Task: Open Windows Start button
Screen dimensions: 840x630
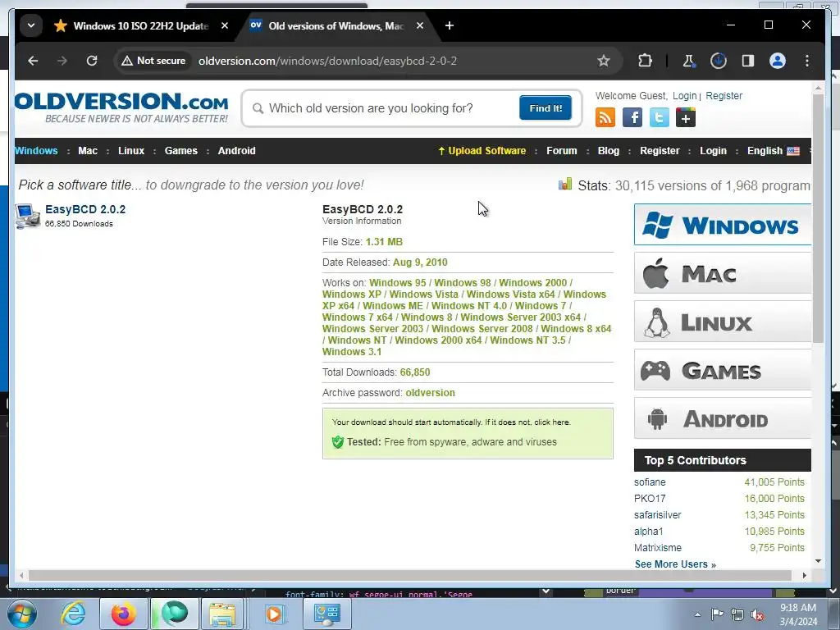Action: click(22, 614)
